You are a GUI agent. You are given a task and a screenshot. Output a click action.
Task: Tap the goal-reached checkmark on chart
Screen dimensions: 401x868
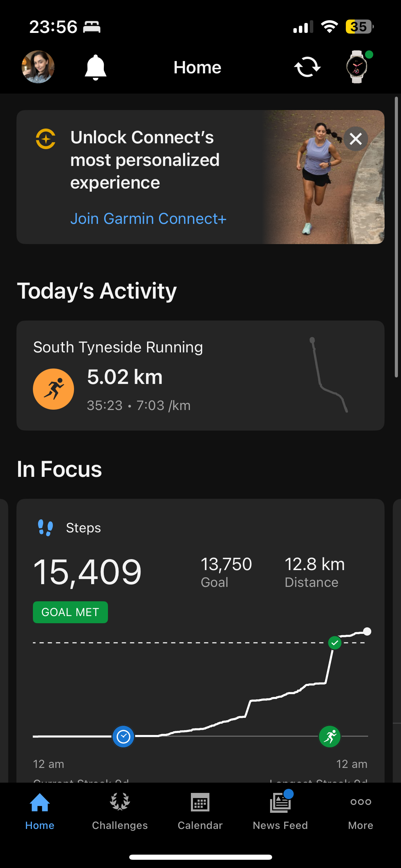click(335, 643)
